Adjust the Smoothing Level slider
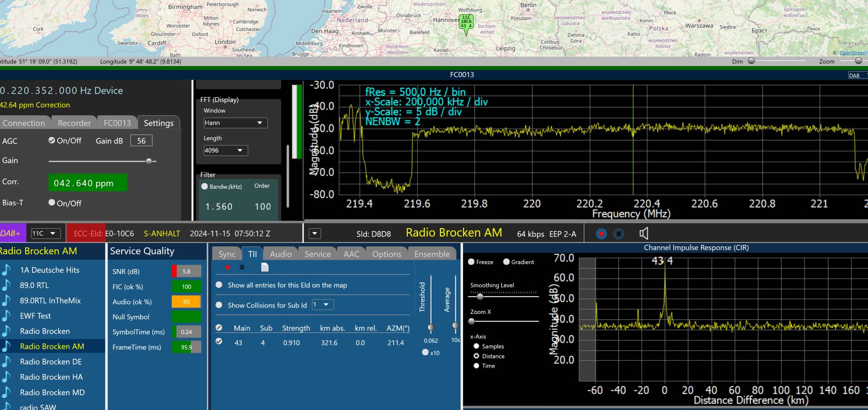Screen dimensions: 868x410 [x=480, y=296]
